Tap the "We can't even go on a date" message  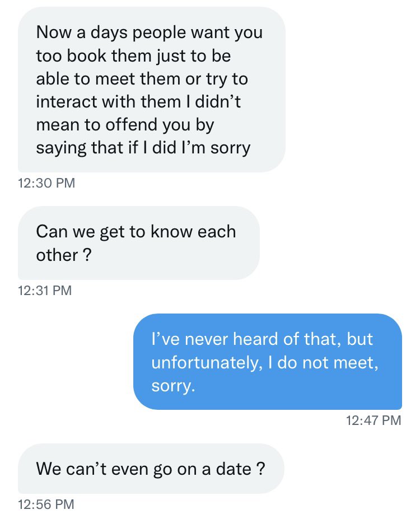151,469
